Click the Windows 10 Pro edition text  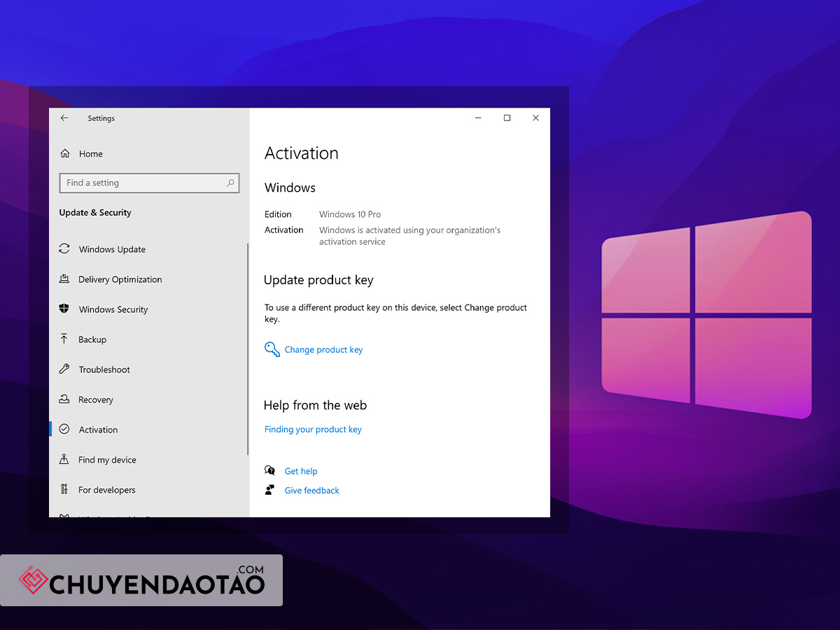350,214
